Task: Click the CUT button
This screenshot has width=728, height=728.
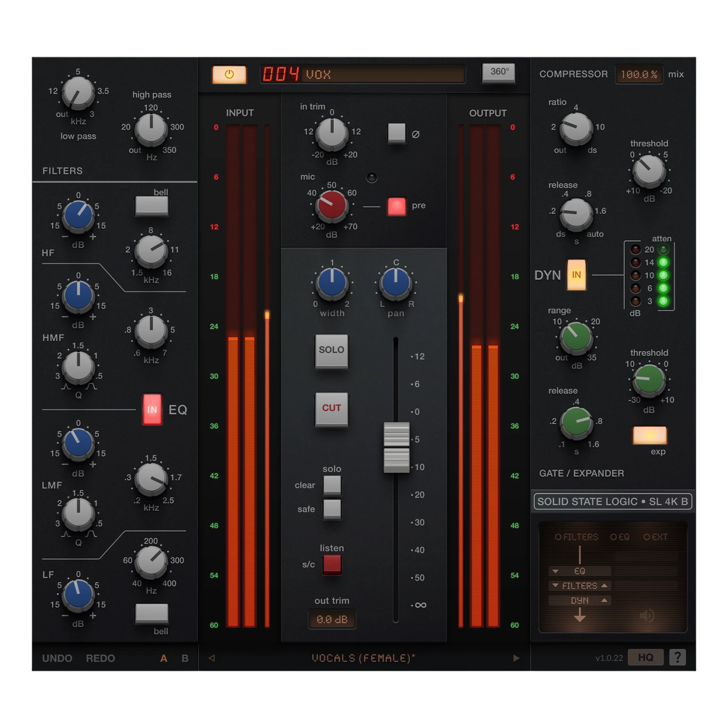Action: coord(332,408)
